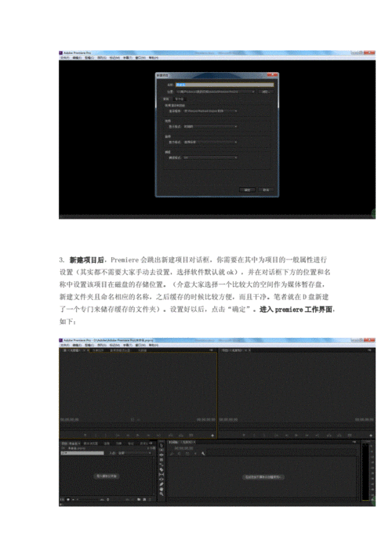The width and height of the screenshot is (392, 554).
Task: Open the Source monitor button editor plus icon
Action: click(x=212, y=436)
